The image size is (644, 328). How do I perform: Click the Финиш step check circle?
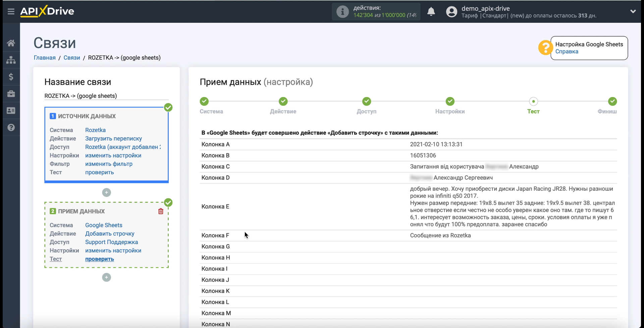point(612,101)
